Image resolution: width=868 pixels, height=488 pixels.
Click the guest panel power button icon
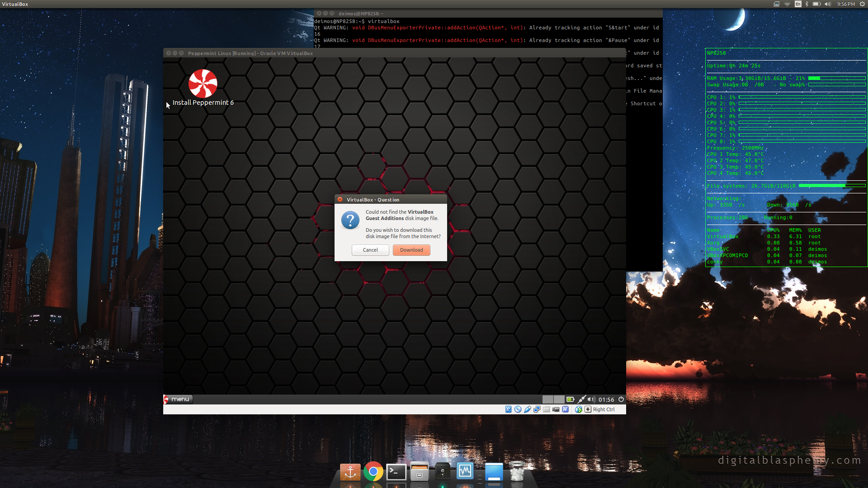click(x=621, y=399)
